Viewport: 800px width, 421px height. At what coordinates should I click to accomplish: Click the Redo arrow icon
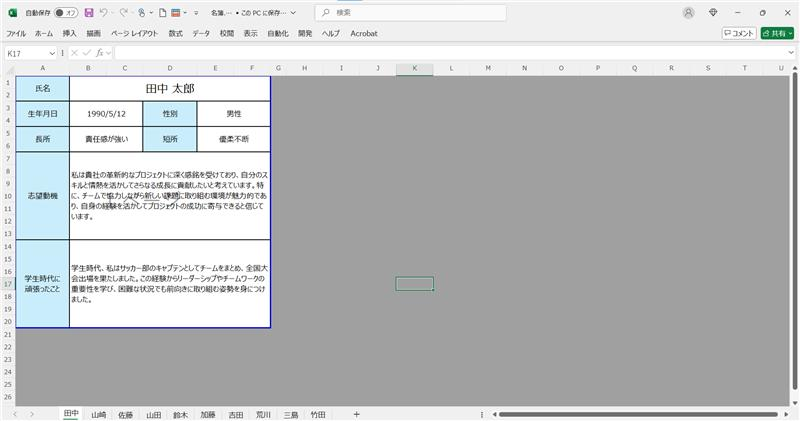124,13
